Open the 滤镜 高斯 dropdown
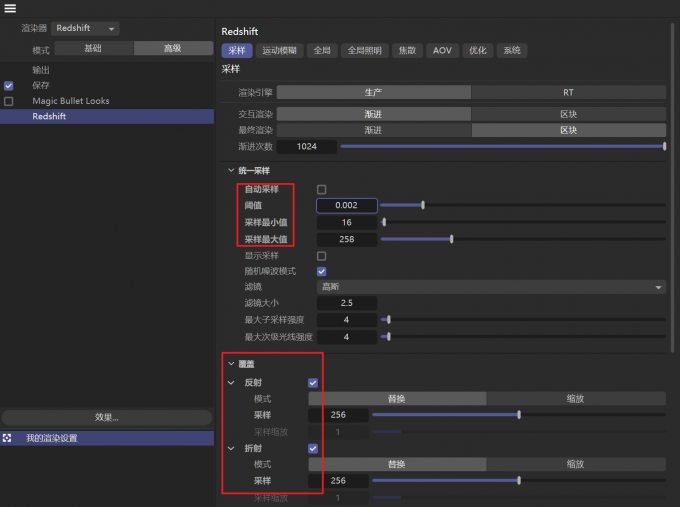This screenshot has height=507, width=680. coord(491,287)
